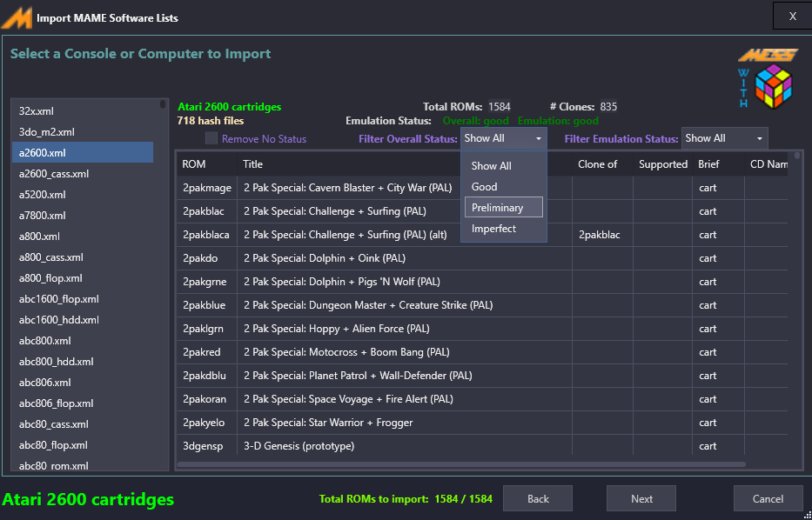Viewport: 812px width, 520px height.
Task: Select the Dolphin + Oink (PAL) title row
Action: 481,258
